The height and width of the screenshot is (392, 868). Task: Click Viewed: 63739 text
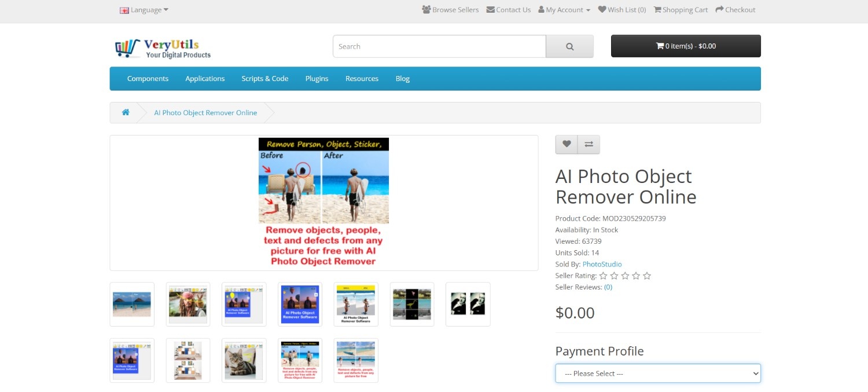click(x=579, y=241)
